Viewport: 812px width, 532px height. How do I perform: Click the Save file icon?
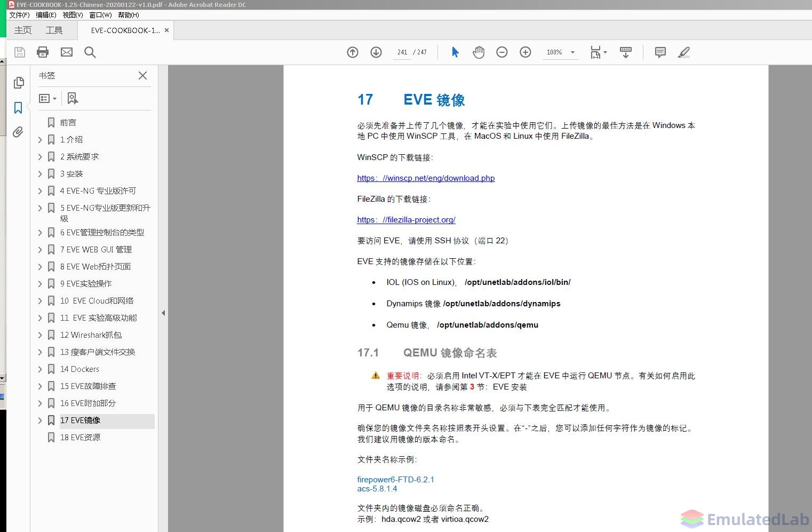(20, 52)
